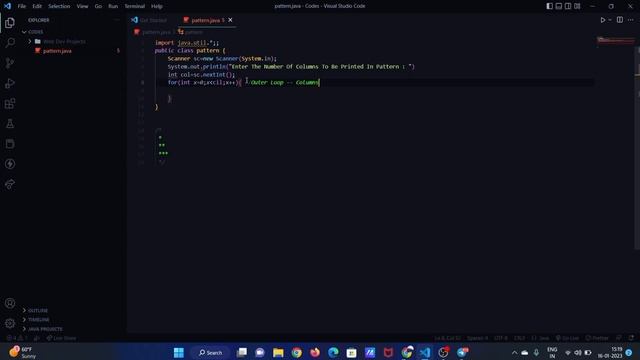Screen dimensions: 640x360
Task: Click the VS Code logo in the title bar
Action: coord(7,6)
